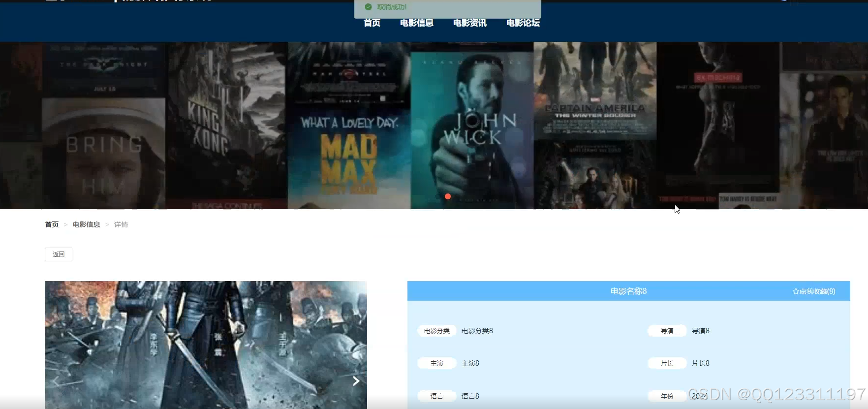This screenshot has height=409, width=868.
Task: Click the 电影名称8 title header
Action: 628,291
